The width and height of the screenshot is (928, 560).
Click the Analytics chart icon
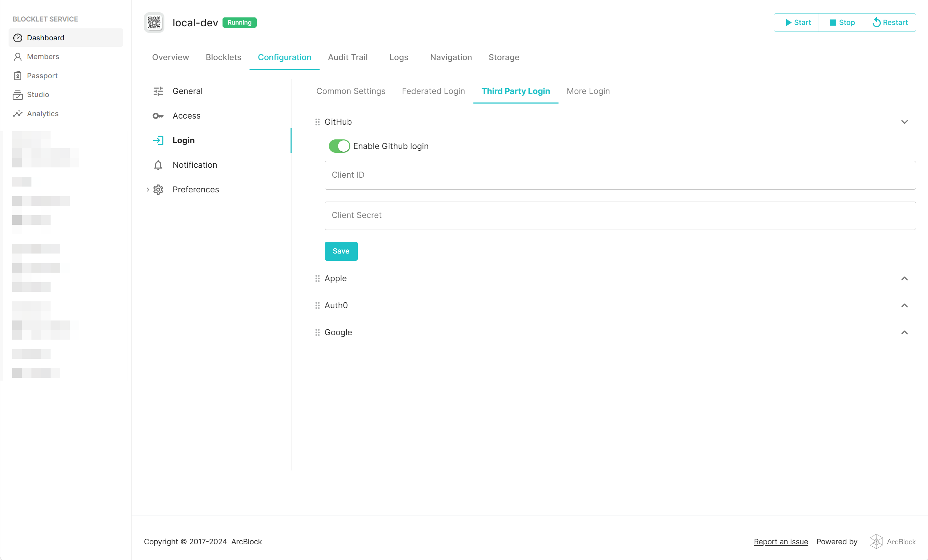point(18,114)
